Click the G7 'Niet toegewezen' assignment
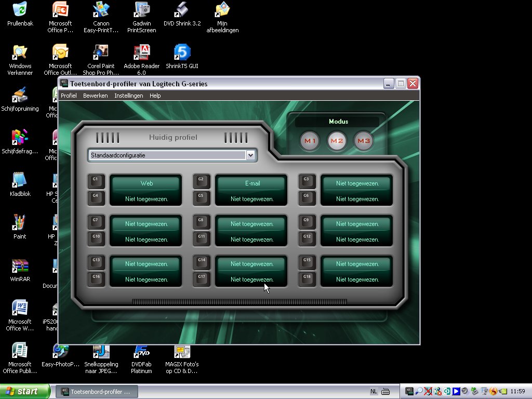This screenshot has width=532, height=399. tap(147, 224)
